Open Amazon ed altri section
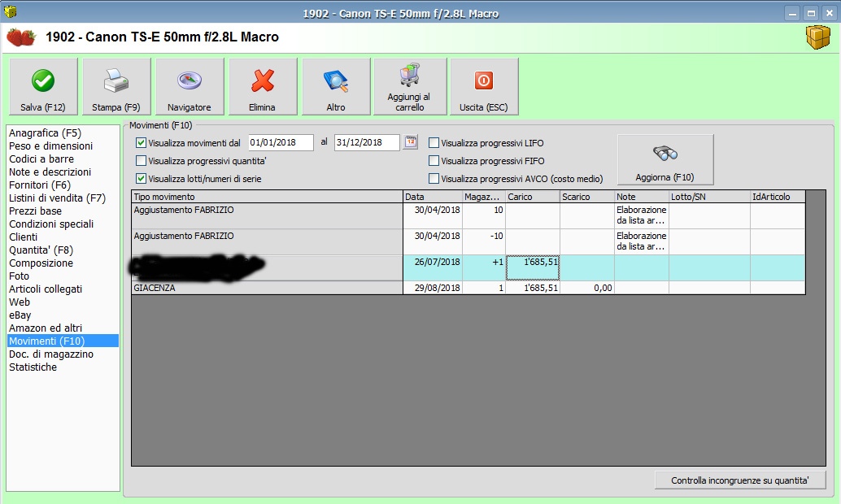This screenshot has height=504, width=841. click(63, 328)
